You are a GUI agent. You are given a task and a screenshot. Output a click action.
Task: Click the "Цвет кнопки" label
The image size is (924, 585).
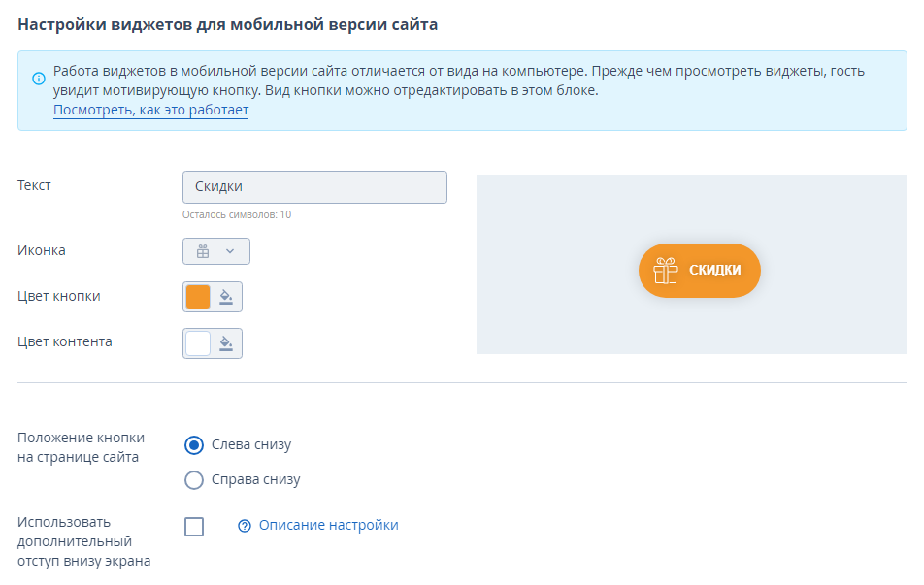59,296
